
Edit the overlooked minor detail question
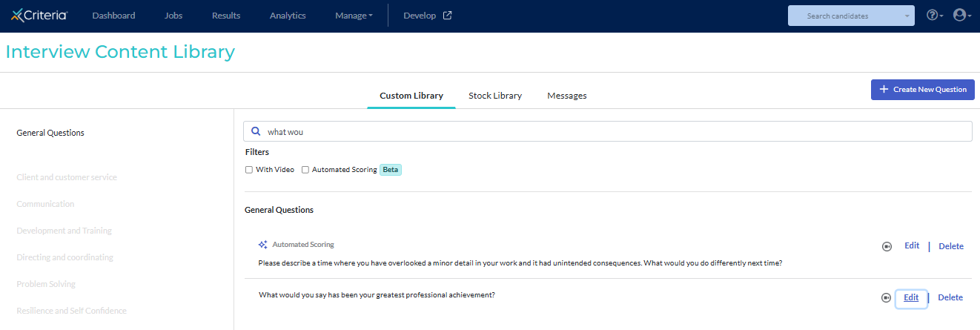click(912, 246)
